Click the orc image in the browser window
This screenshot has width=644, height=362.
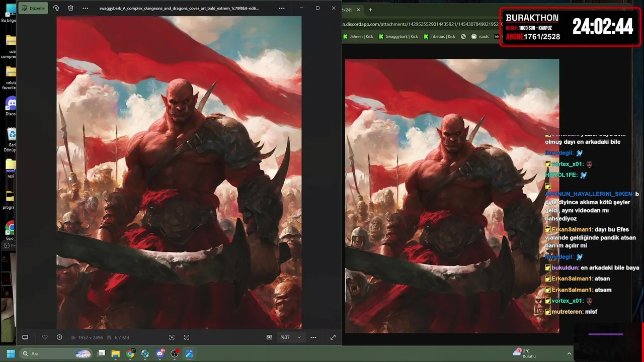452,196
